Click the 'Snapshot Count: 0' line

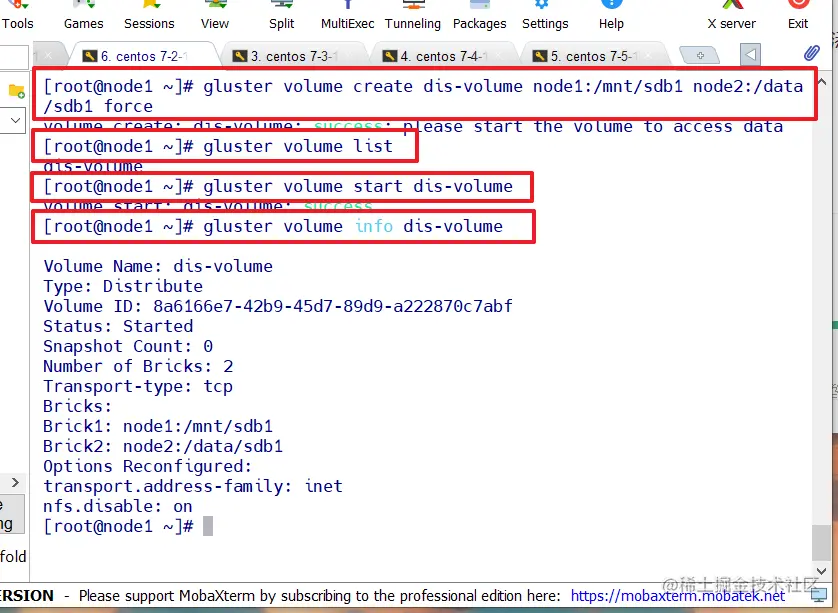(128, 346)
